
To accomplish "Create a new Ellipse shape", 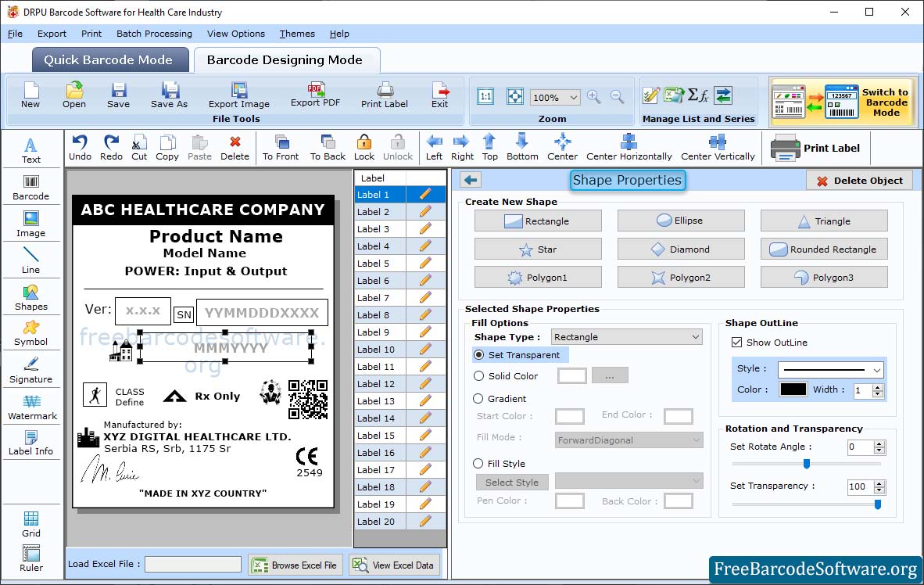I will [x=681, y=221].
